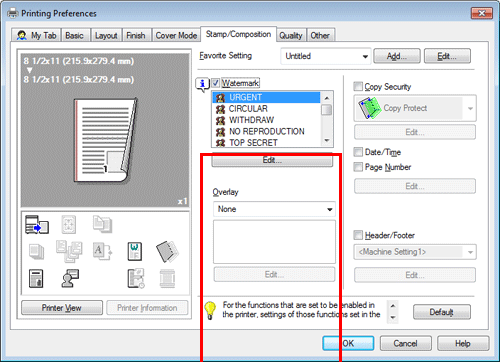Image resolution: width=500 pixels, height=362 pixels.
Task: Click watermark list scroll up arrow
Action: [x=327, y=98]
